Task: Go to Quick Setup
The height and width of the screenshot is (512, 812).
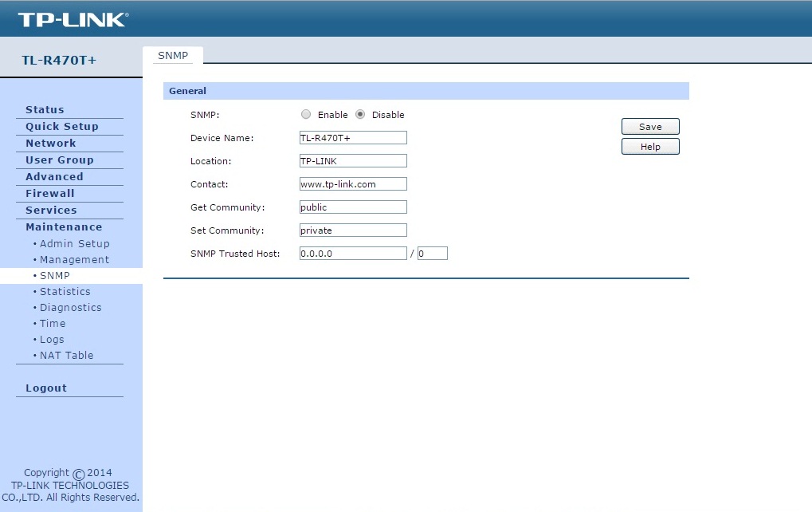Action: point(62,127)
